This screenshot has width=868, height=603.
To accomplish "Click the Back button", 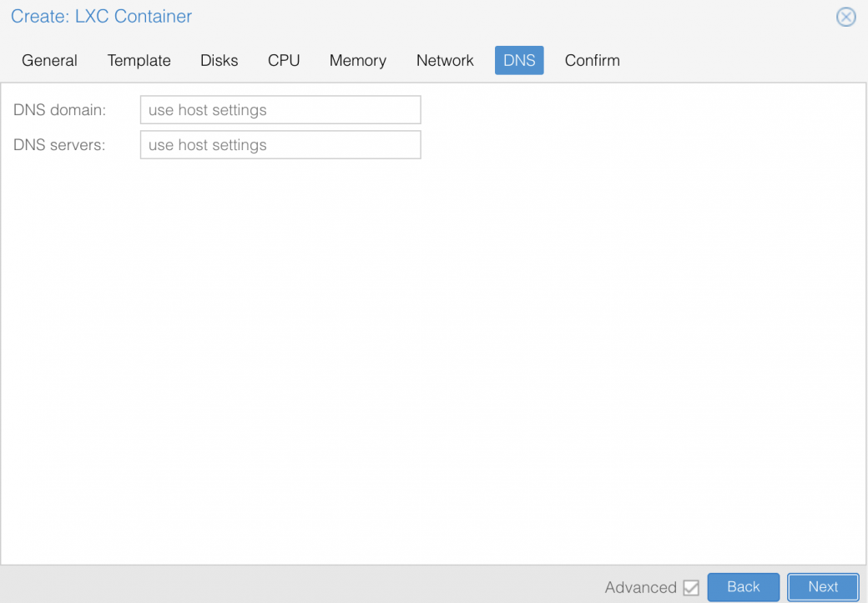I will click(x=743, y=587).
